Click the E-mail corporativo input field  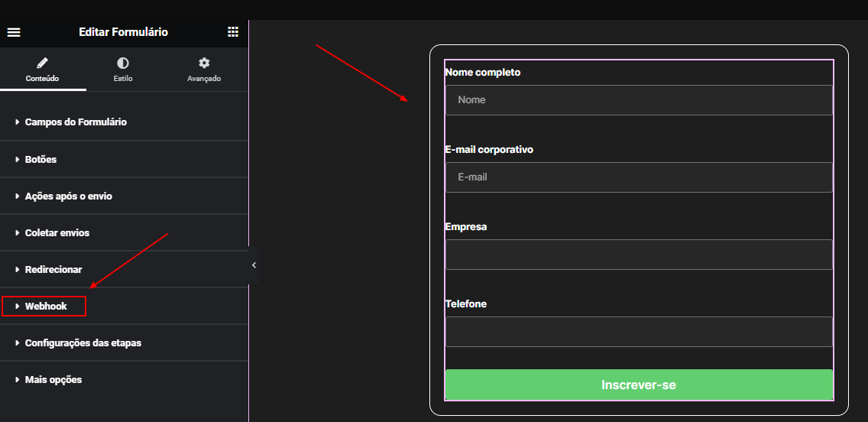(639, 177)
